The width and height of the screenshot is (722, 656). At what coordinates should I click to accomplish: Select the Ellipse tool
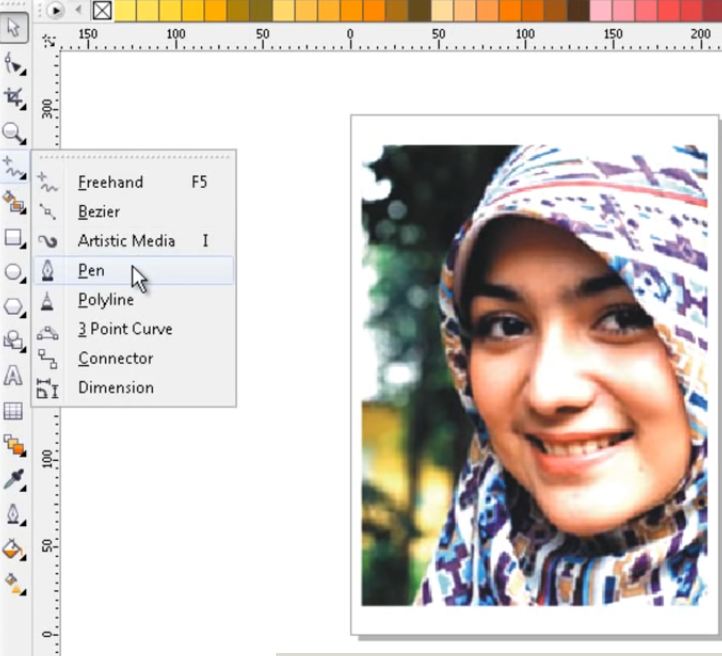pyautogui.click(x=14, y=272)
